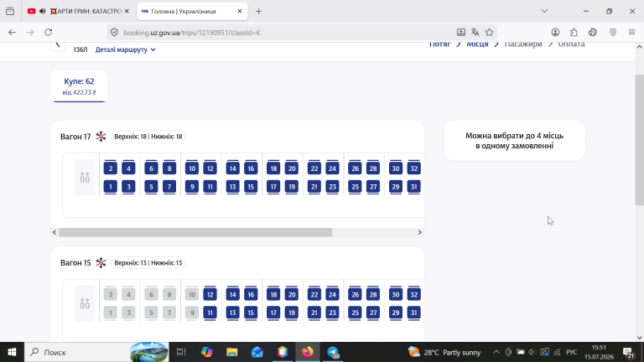Open the extensions puzzle icon

click(x=574, y=33)
